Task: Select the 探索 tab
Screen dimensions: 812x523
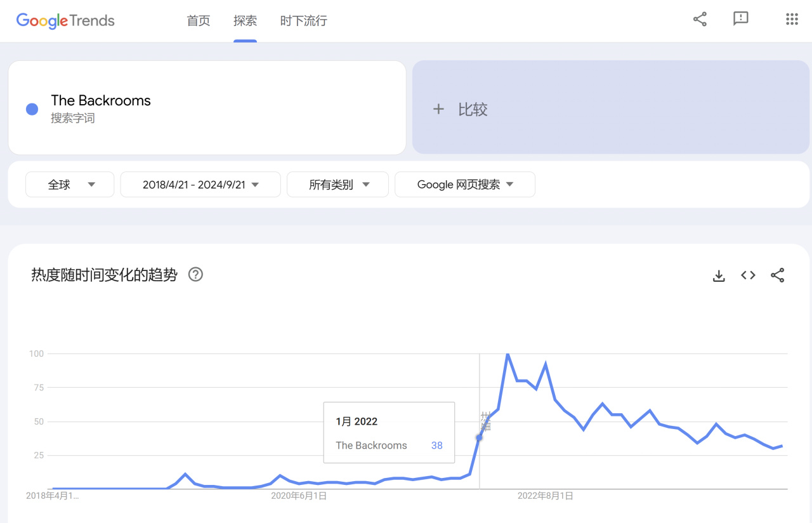Action: coord(245,21)
